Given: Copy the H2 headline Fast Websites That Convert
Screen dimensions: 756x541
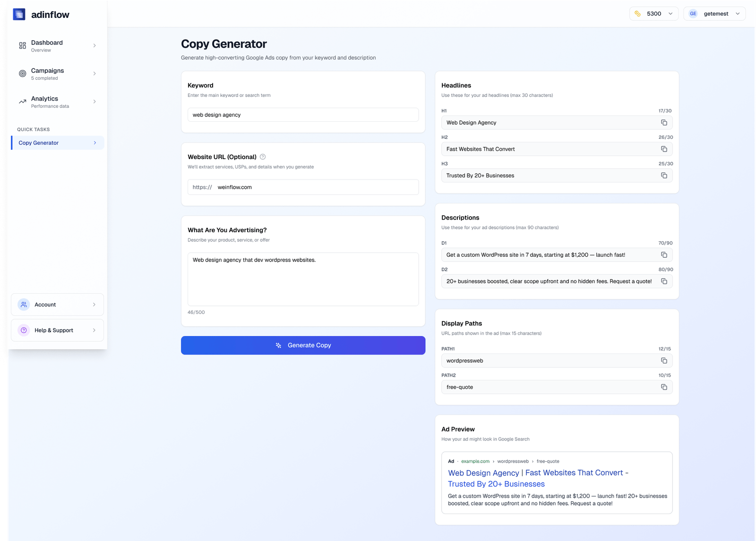Looking at the screenshot, I should click(664, 149).
